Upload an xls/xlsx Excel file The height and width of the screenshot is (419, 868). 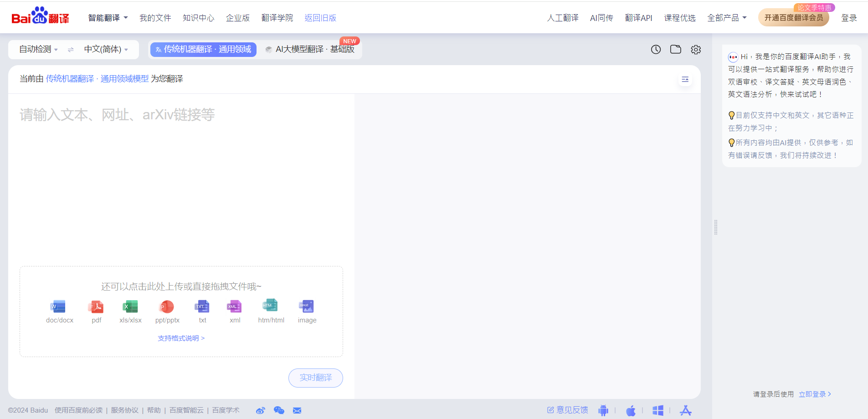pyautogui.click(x=130, y=312)
